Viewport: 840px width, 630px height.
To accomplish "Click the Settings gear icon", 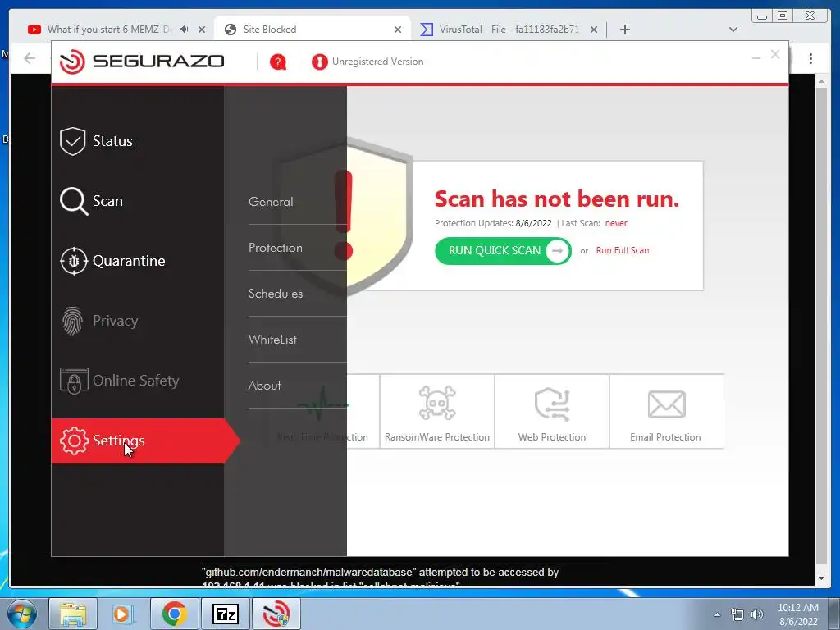I will (73, 441).
